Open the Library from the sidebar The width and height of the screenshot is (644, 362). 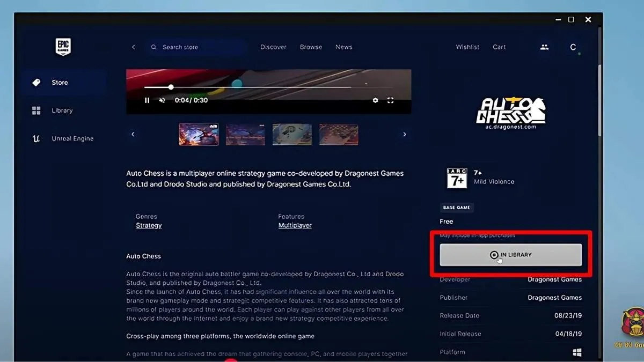[x=36, y=110]
